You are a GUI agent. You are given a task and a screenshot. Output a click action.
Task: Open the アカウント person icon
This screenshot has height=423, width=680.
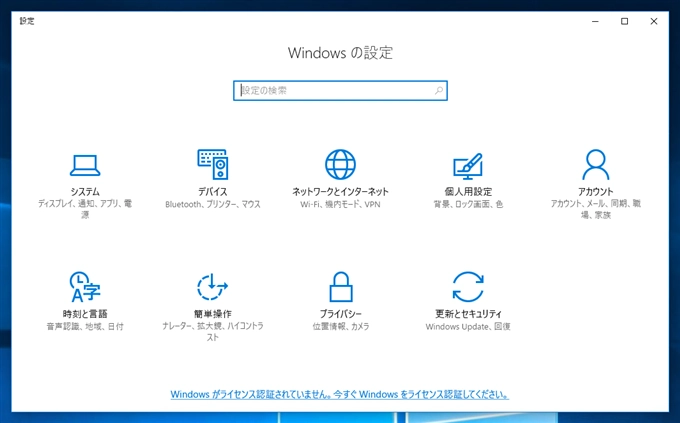pyautogui.click(x=595, y=164)
